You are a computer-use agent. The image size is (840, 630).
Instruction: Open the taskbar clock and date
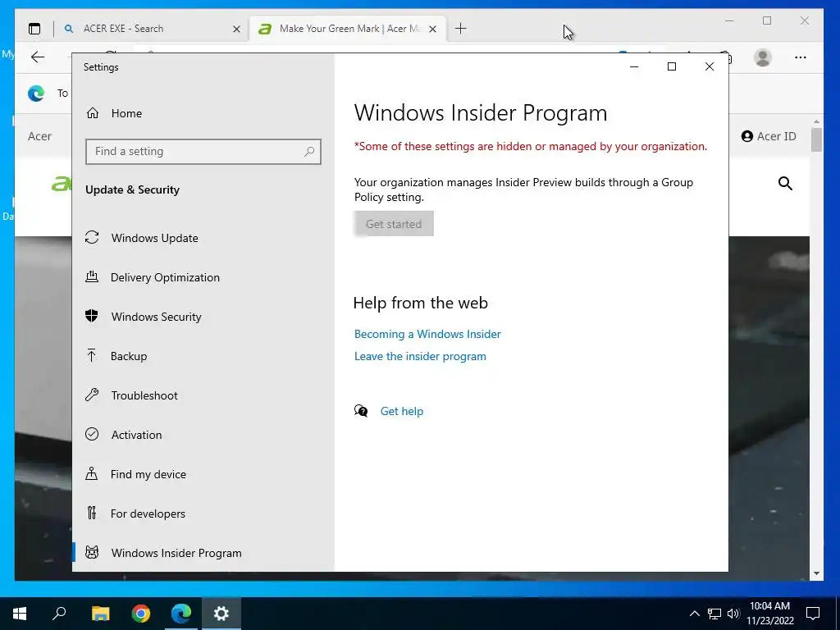coord(769,614)
